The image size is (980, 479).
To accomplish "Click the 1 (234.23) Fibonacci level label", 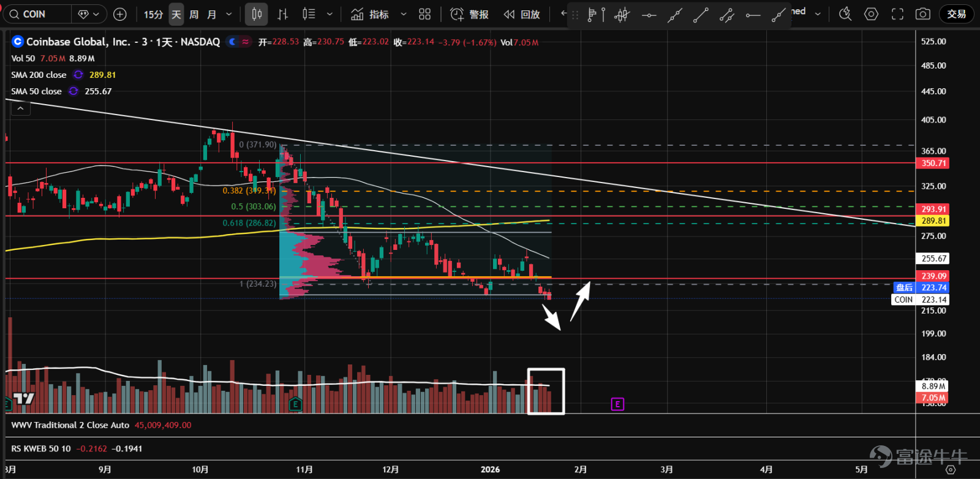I will [x=258, y=284].
